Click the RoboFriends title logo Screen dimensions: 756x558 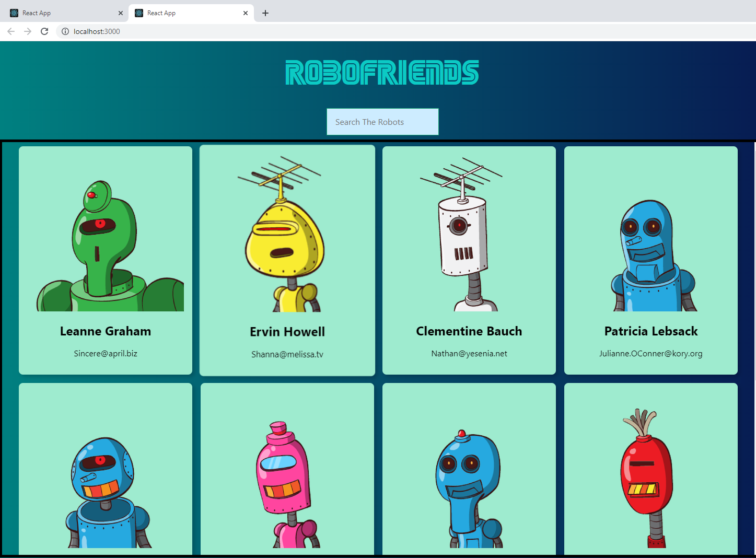(382, 72)
